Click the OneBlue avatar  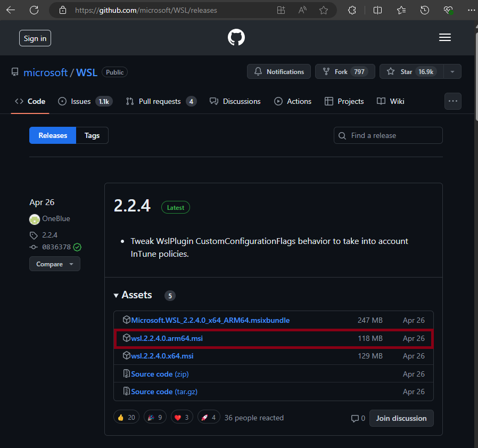pyautogui.click(x=34, y=219)
